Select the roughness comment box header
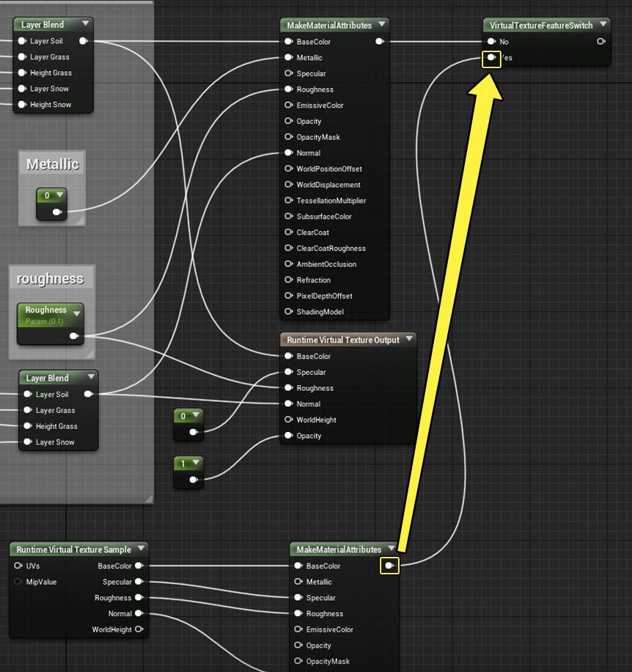Screen dimensions: 632x672 click(x=51, y=279)
